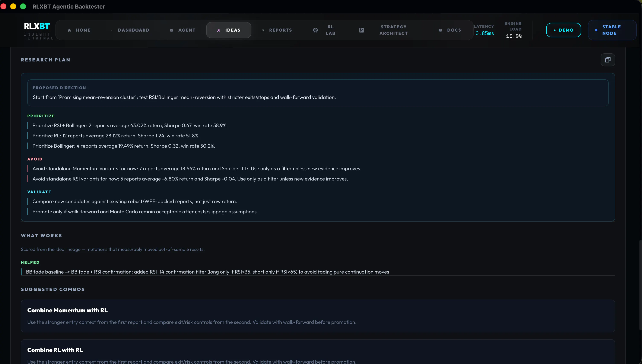The width and height of the screenshot is (642, 364).
Task: Open the Combine RL with RL card
Action: point(318,352)
